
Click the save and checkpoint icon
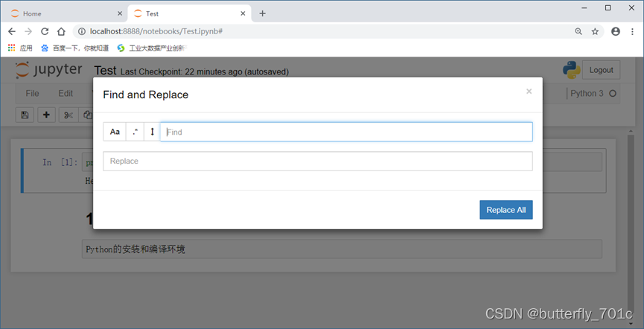point(25,115)
